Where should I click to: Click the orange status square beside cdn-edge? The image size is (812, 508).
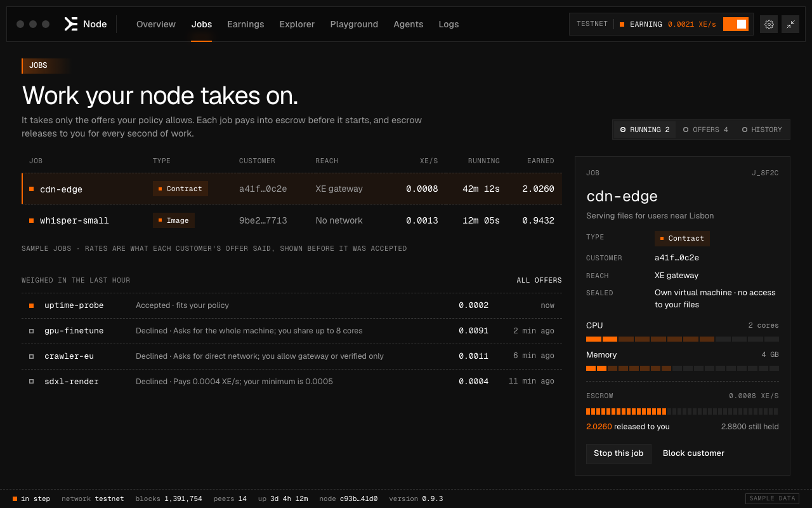(x=31, y=189)
